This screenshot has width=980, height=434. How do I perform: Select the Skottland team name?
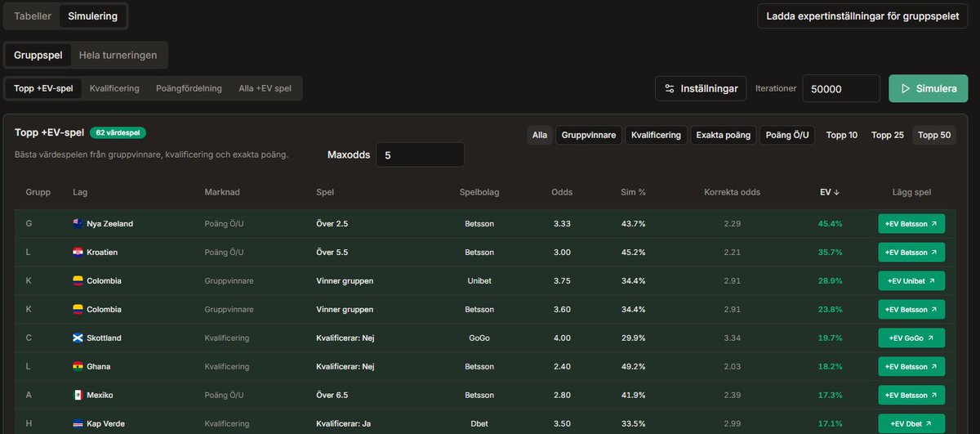[105, 338]
